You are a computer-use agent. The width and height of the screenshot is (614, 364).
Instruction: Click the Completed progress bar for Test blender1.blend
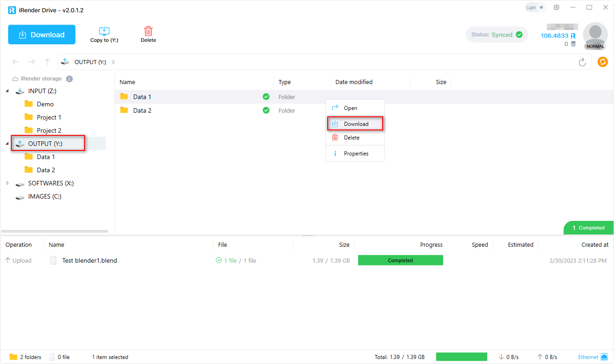coord(400,260)
